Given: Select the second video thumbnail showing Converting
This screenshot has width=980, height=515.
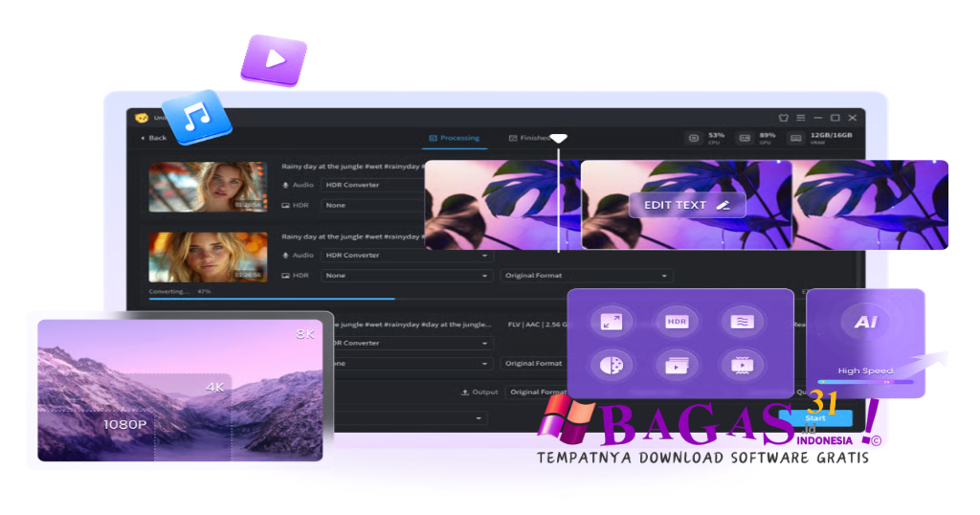Looking at the screenshot, I should (x=208, y=257).
